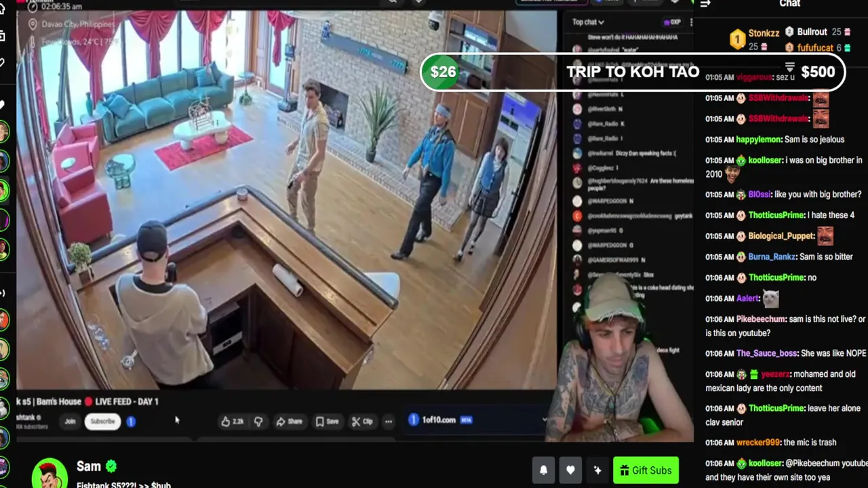This screenshot has height=488, width=868.
Task: Click username wrecker999 in chat
Action: pos(758,443)
